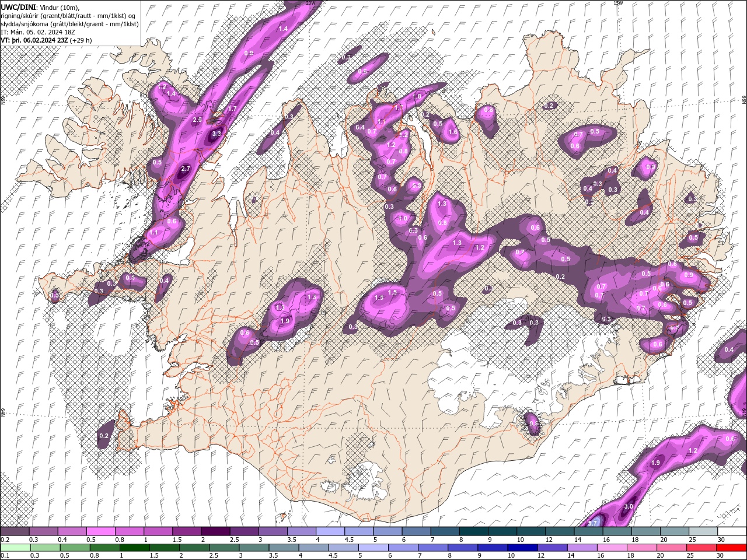Select the pale grey swatch between 25 and 30 in the upper scale

(x=702, y=531)
